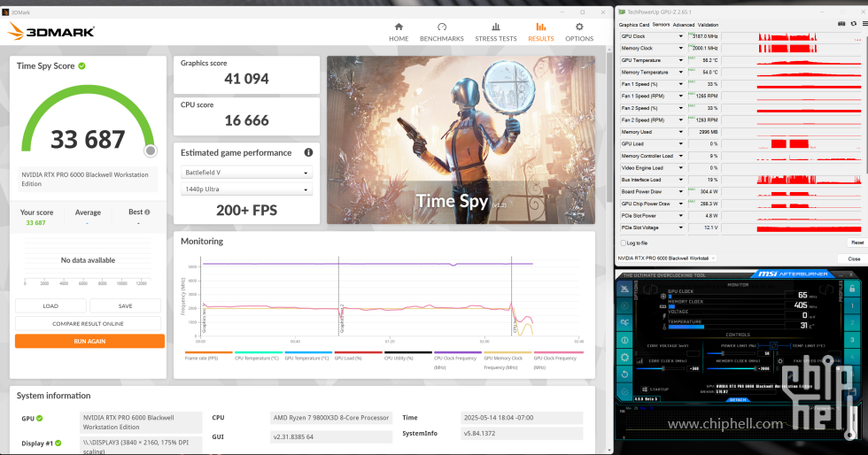Open Afterburner settings gear

(x=624, y=357)
